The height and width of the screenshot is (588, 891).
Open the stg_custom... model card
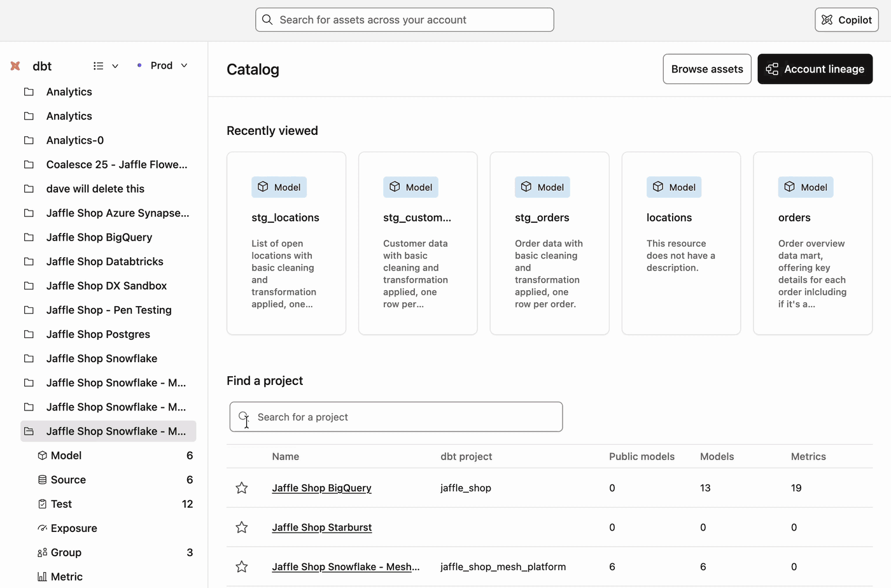pyautogui.click(x=418, y=243)
